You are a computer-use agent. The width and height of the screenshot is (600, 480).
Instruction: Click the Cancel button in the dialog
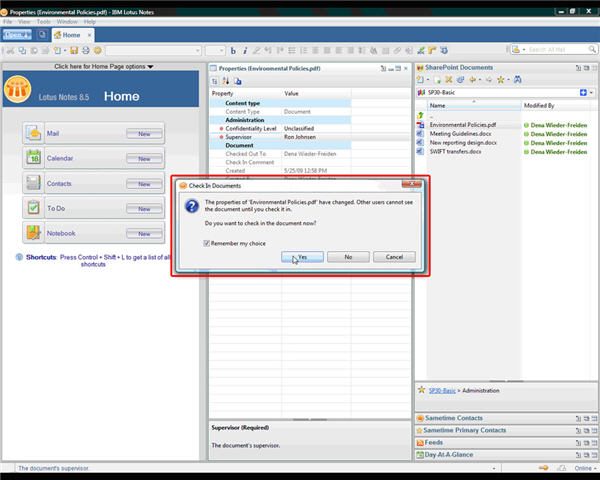pos(393,257)
